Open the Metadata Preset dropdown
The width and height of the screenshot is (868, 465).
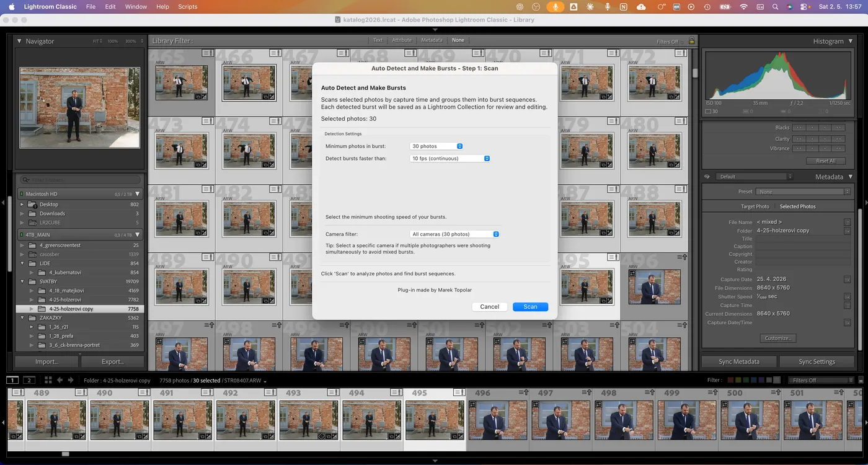coord(802,192)
